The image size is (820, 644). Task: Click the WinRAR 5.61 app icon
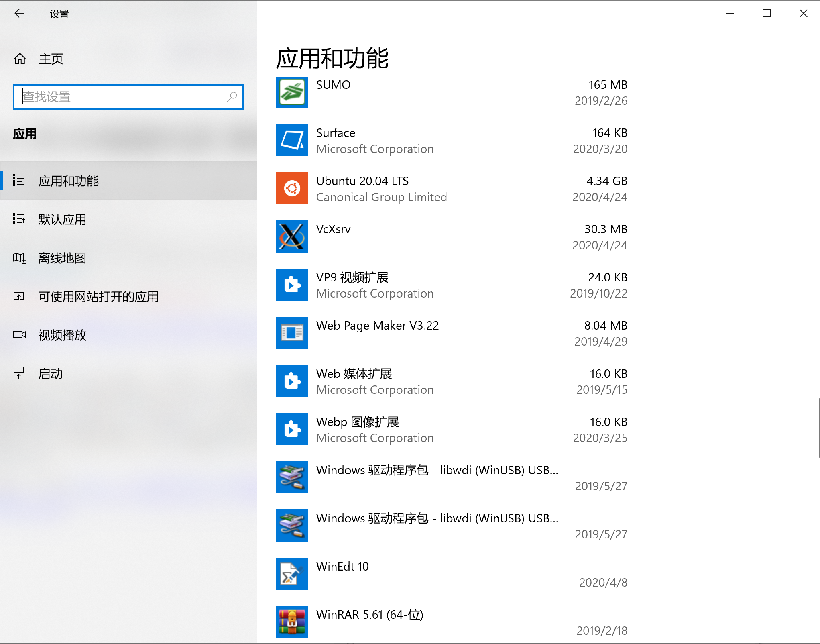pos(292,622)
